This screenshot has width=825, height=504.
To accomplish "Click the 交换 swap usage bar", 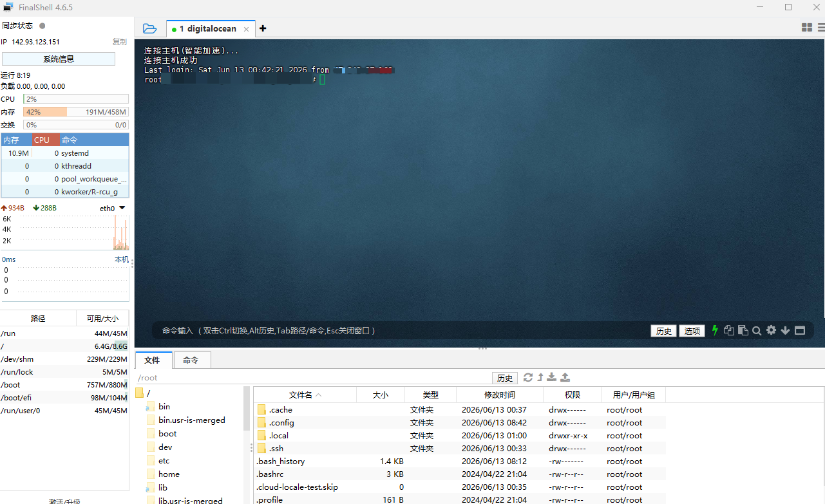I will pyautogui.click(x=76, y=125).
